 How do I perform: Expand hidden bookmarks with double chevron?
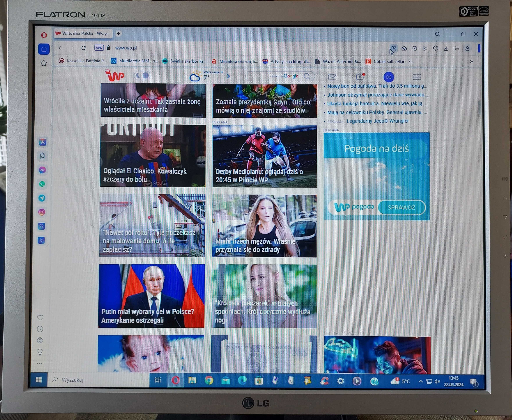(x=471, y=61)
